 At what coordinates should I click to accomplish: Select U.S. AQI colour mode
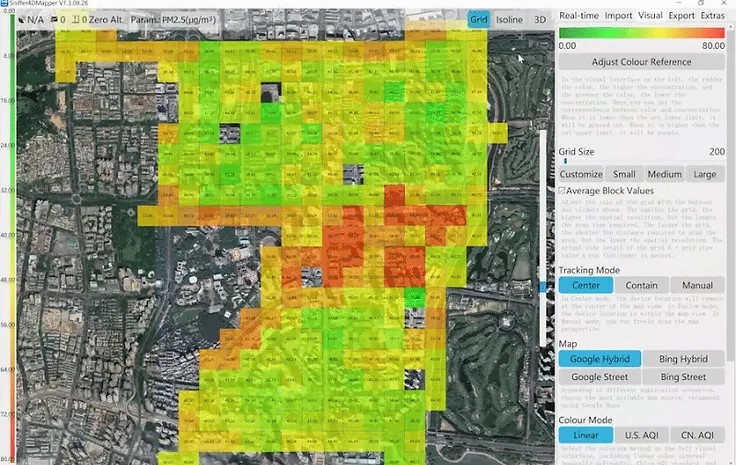642,435
